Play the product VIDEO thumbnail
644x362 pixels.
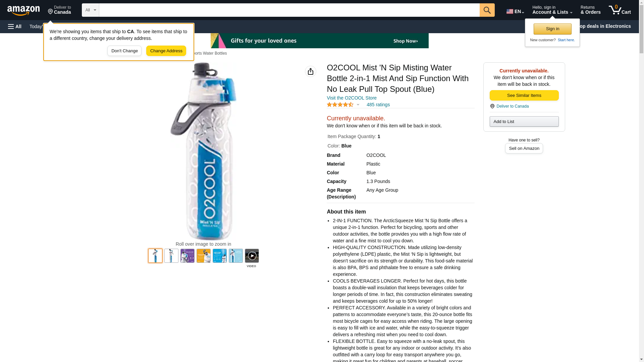[x=252, y=256]
